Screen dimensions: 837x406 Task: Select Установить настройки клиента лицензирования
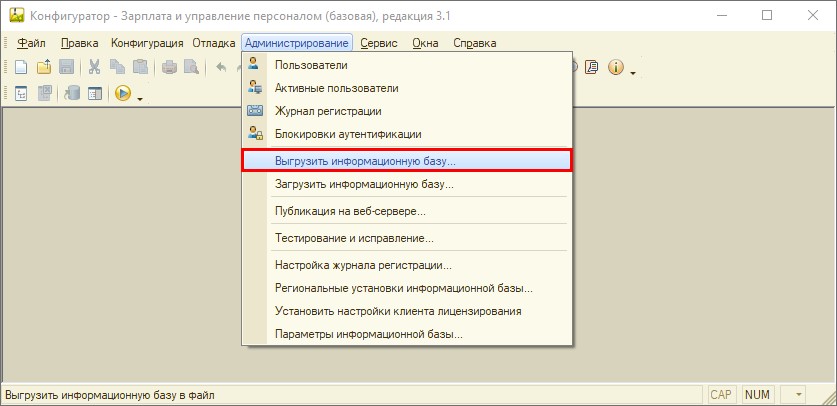point(407,311)
